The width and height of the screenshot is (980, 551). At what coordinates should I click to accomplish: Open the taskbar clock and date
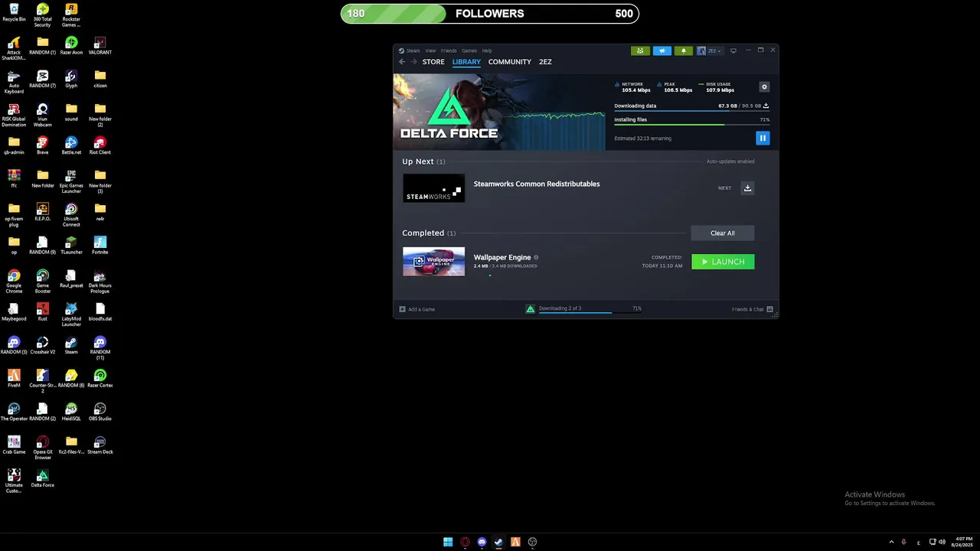(963, 542)
